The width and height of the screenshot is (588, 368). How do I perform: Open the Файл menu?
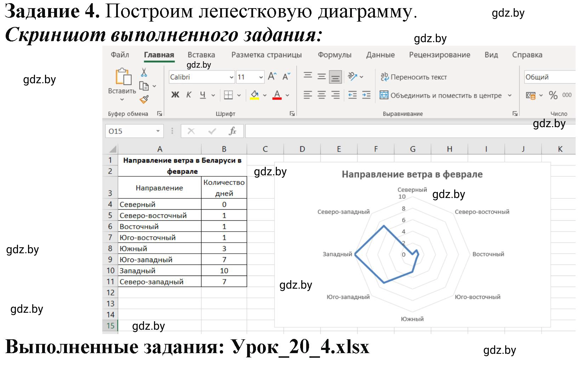pyautogui.click(x=120, y=55)
